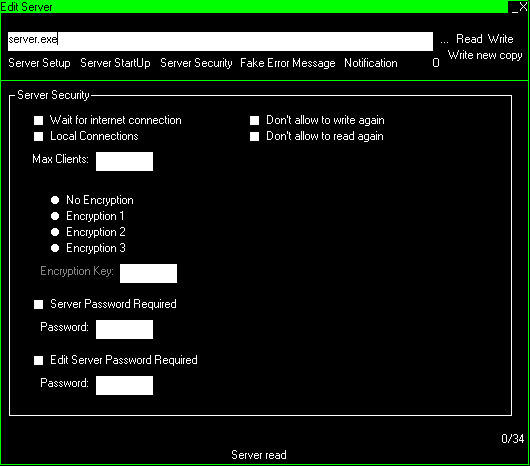
Task: Enable Wait for internet connection checkbox
Action: [x=39, y=120]
